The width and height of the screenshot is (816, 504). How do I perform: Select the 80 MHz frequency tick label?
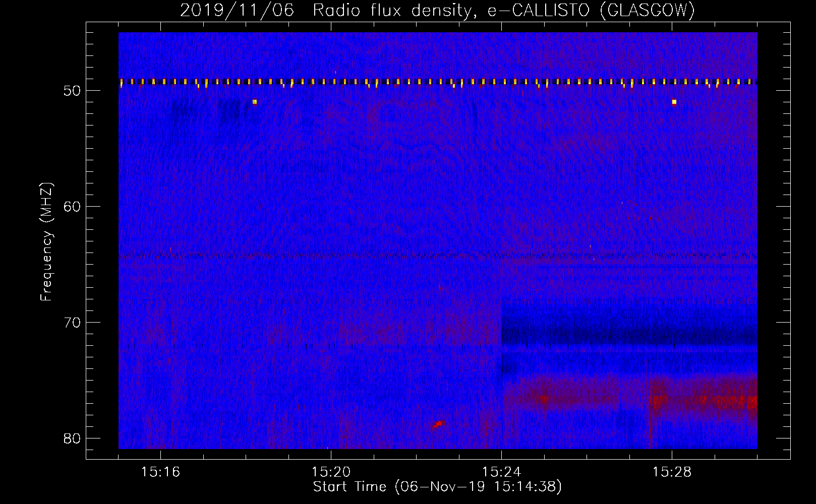coord(73,438)
